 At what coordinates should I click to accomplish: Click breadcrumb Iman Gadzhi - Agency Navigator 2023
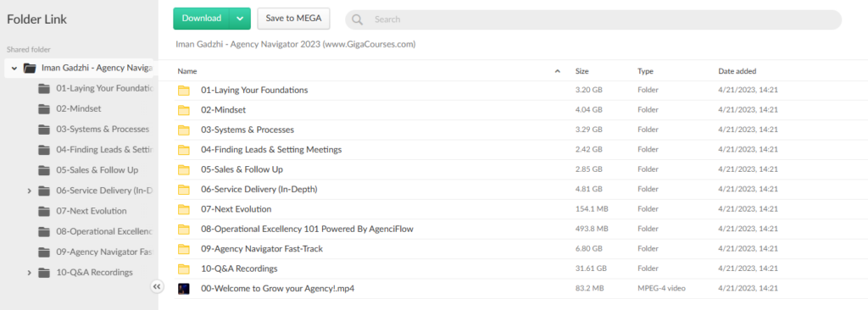click(296, 44)
